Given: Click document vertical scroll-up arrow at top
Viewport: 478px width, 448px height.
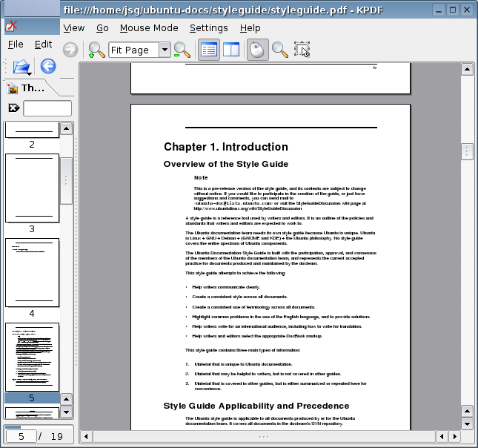Looking at the screenshot, I should point(467,69).
